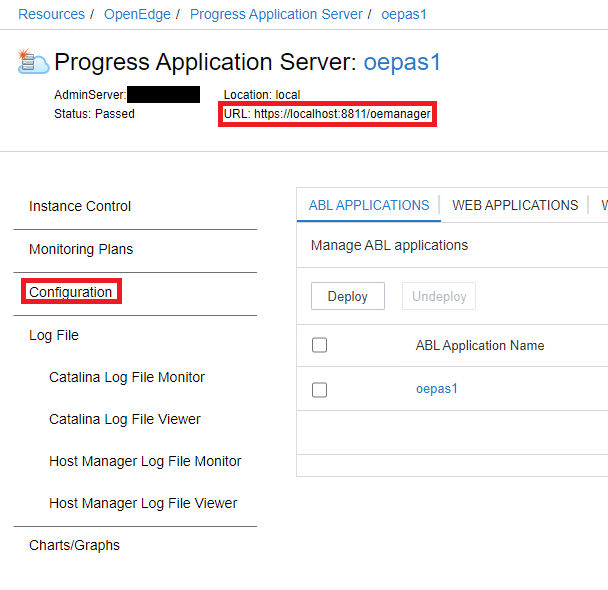The height and width of the screenshot is (590, 608).
Task: Check the oepas1 row checkbox
Action: (x=320, y=390)
